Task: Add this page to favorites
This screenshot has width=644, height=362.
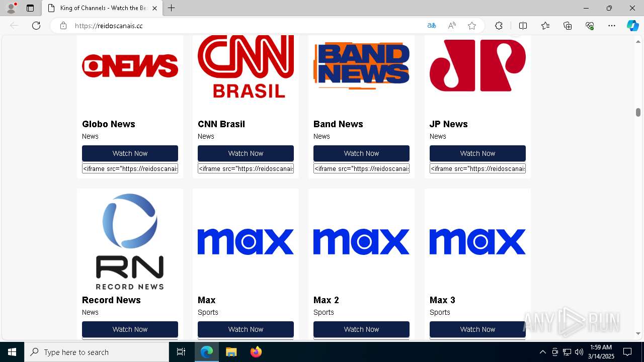Action: [472, 26]
